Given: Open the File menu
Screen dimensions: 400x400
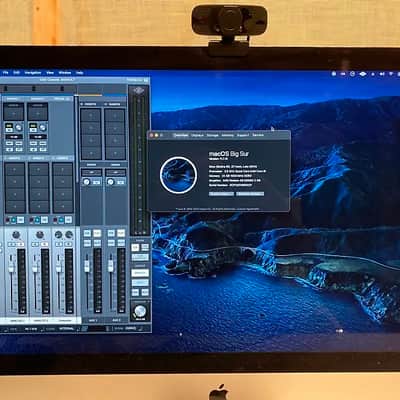Looking at the screenshot, I should 6,72.
